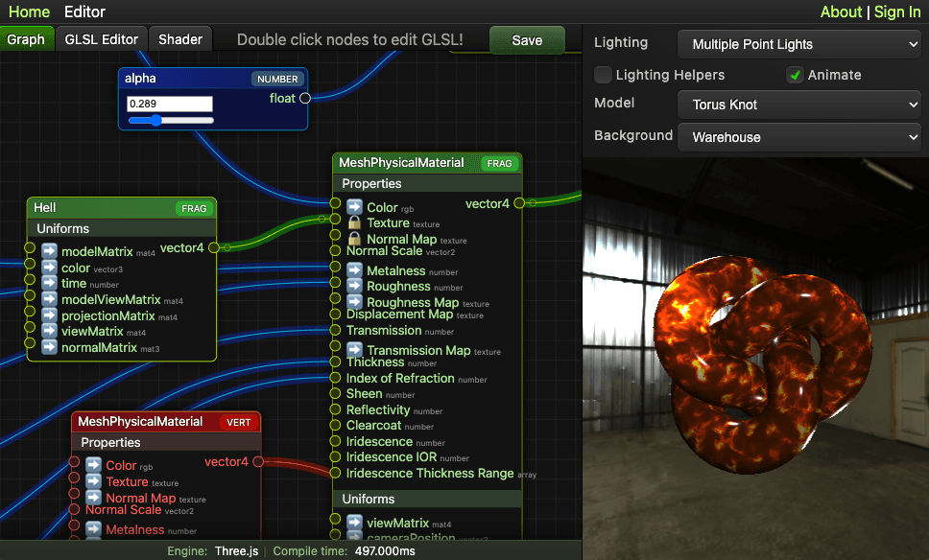Switch to the GLSL Editor tab

tap(101, 39)
